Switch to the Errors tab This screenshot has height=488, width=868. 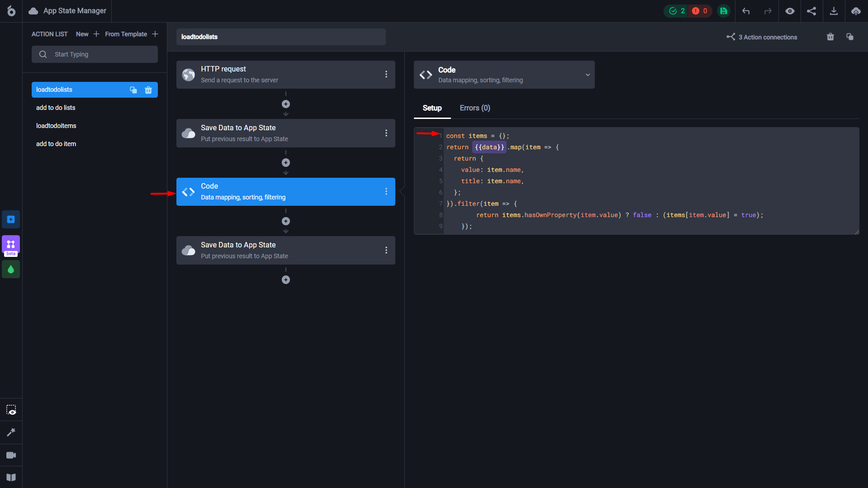coord(474,108)
